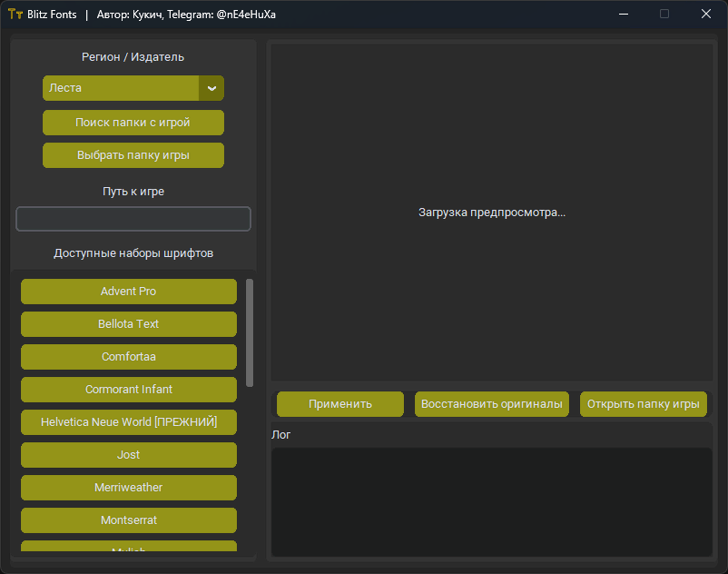Click inside the Лог output area
The image size is (728, 574).
tap(491, 501)
